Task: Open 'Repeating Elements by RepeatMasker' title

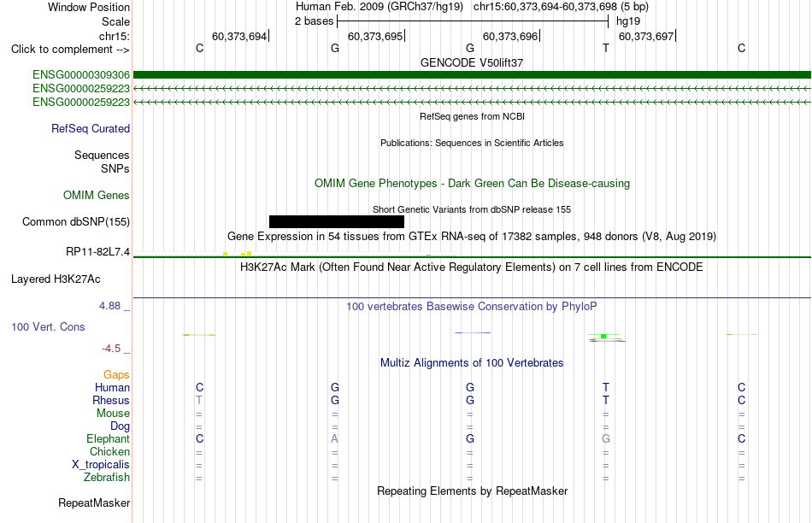Action: [x=473, y=491]
